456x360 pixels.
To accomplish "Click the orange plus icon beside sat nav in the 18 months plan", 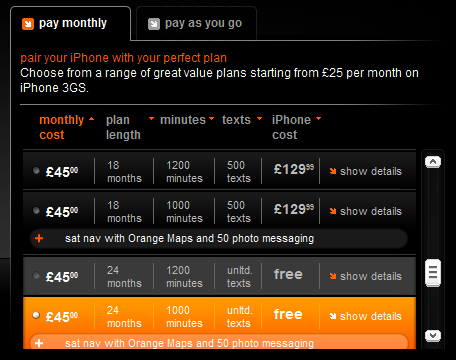I will click(39, 238).
